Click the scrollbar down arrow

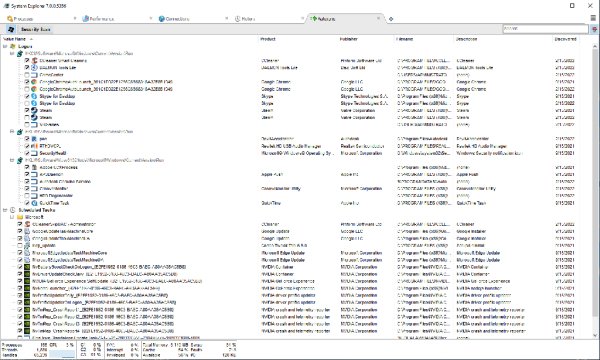(595, 336)
